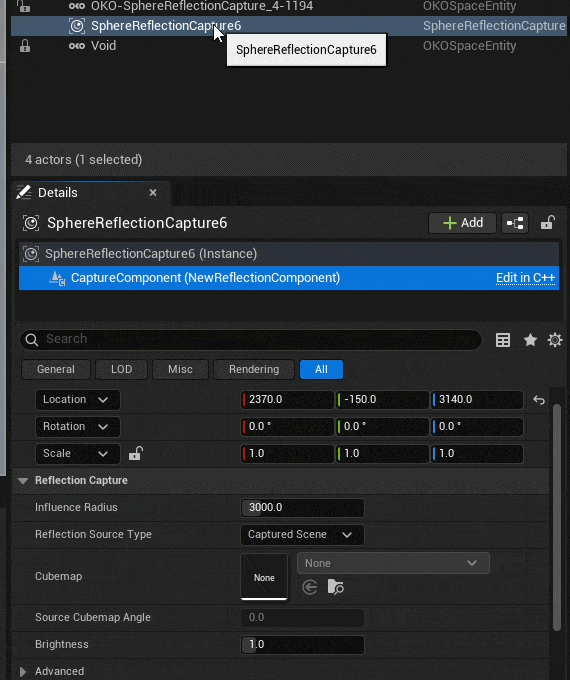The width and height of the screenshot is (570, 680).
Task: Close the Details tab
Action: click(153, 193)
